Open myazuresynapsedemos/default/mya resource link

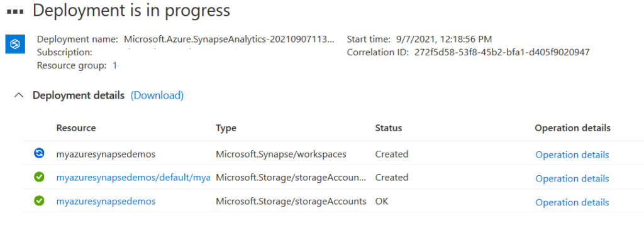tap(133, 178)
